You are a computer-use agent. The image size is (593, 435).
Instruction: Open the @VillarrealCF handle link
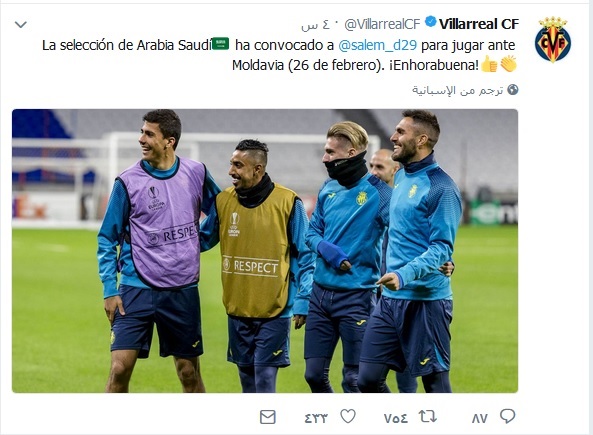click(382, 25)
